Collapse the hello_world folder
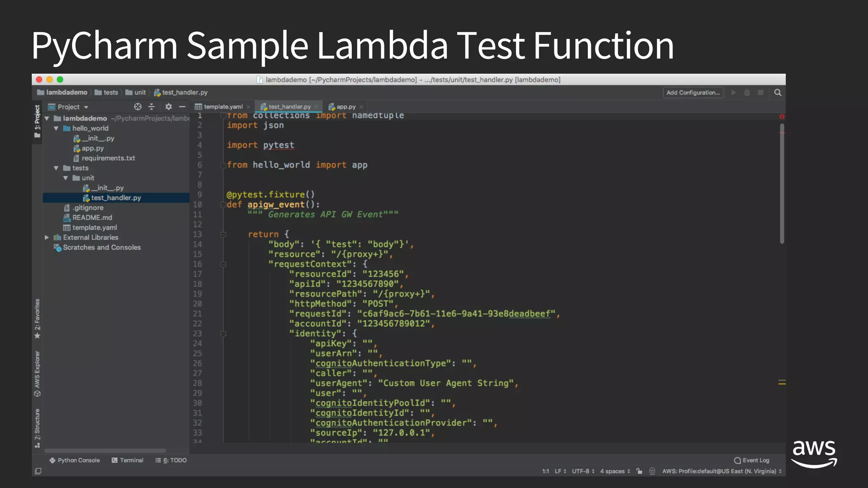This screenshot has width=868, height=488. click(x=56, y=128)
